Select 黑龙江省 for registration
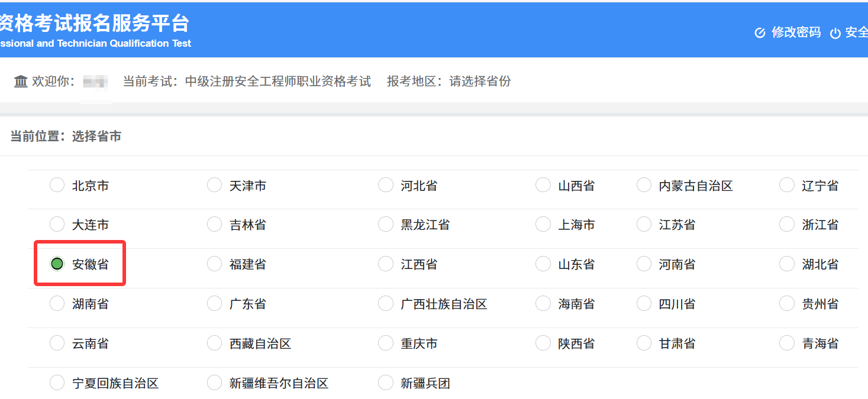Image resolution: width=868 pixels, height=399 pixels. (385, 224)
